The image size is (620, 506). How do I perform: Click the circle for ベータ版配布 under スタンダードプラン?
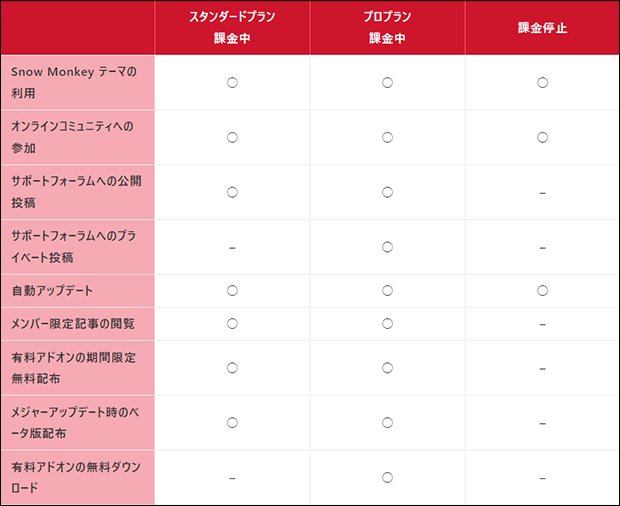[232, 423]
